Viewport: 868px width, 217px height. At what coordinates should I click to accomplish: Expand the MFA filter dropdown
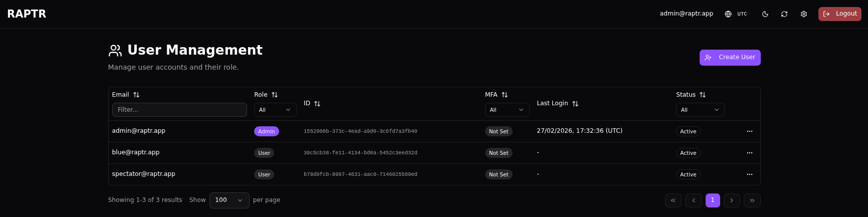507,110
